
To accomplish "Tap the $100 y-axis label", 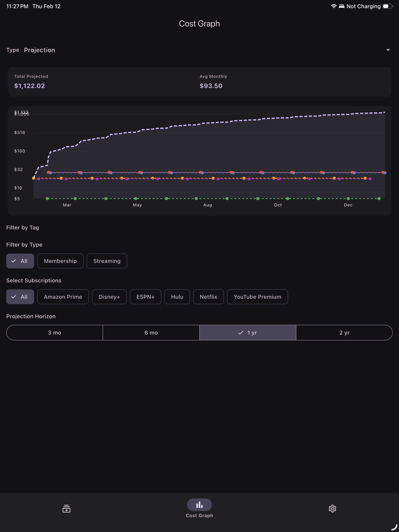I will [20, 151].
